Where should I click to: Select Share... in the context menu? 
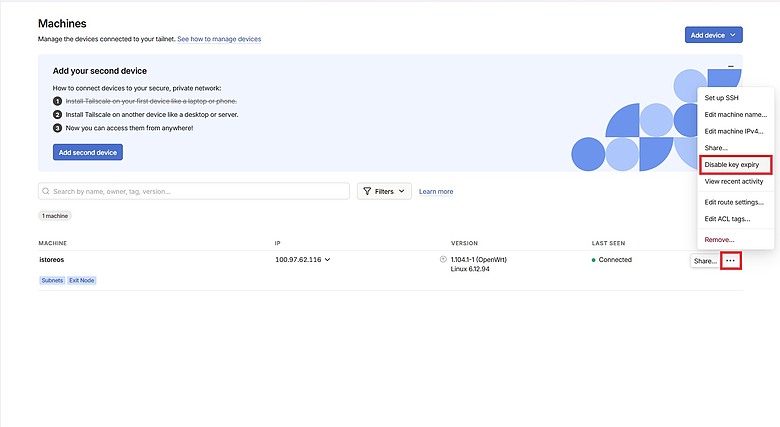click(x=716, y=148)
